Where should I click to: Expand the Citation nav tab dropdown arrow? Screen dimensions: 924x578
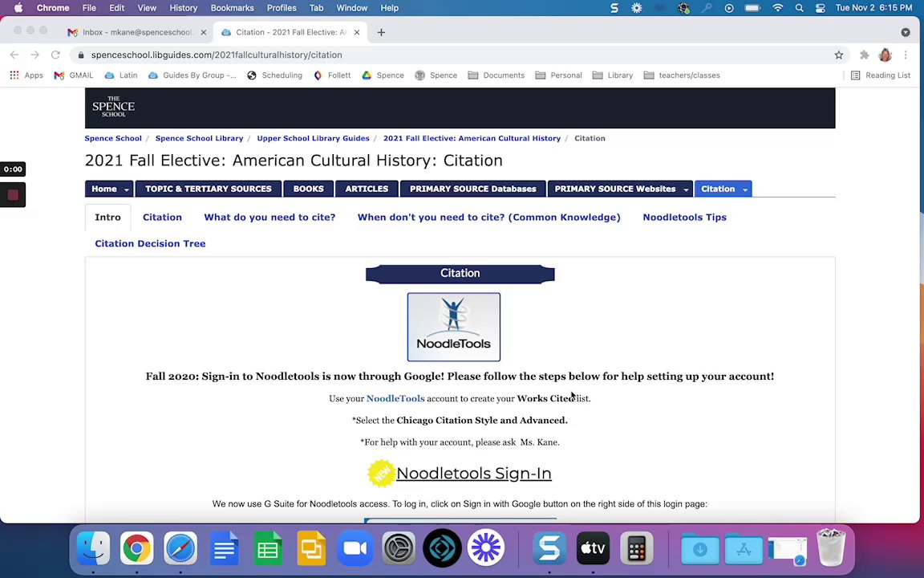pos(745,189)
